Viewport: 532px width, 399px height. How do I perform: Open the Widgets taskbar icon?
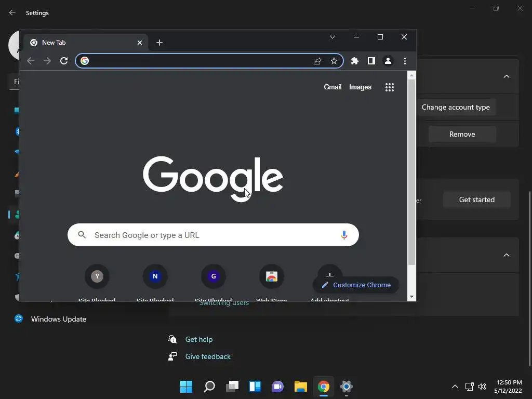click(x=255, y=387)
